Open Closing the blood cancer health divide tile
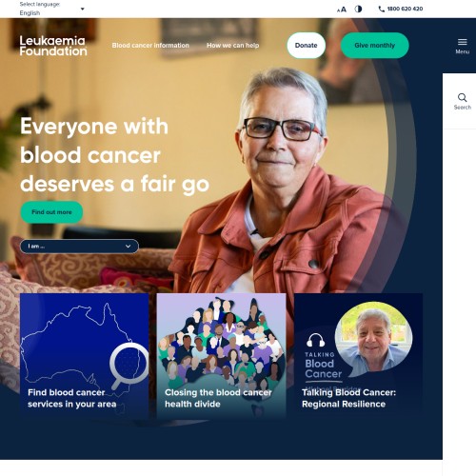 coord(221,356)
